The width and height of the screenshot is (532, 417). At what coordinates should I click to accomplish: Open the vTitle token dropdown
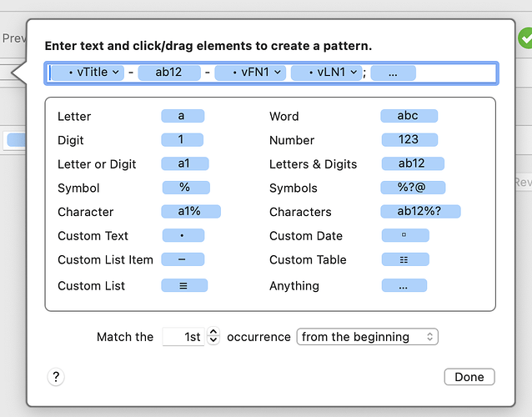(x=116, y=73)
